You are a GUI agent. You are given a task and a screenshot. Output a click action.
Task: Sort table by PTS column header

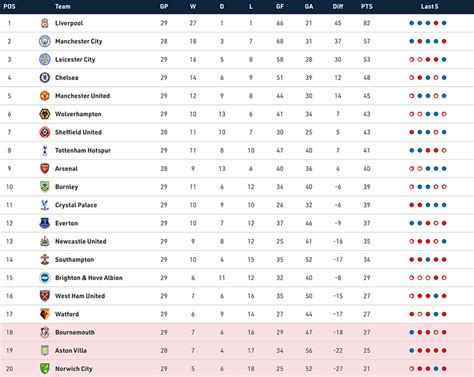coord(367,6)
